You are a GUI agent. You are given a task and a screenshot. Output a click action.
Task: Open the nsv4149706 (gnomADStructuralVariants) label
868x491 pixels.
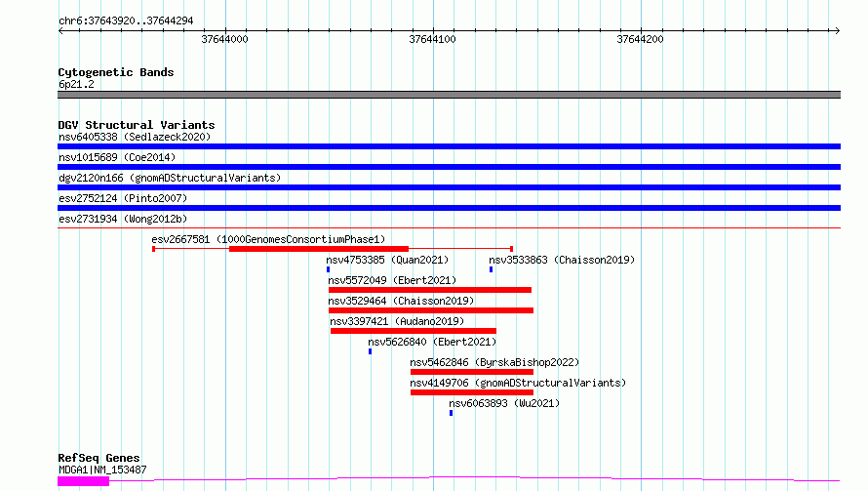[x=518, y=383]
